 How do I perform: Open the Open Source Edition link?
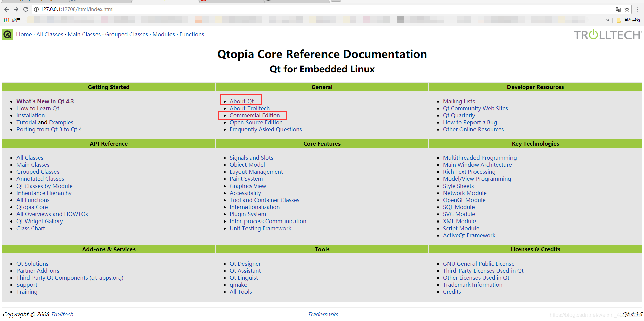tap(256, 122)
